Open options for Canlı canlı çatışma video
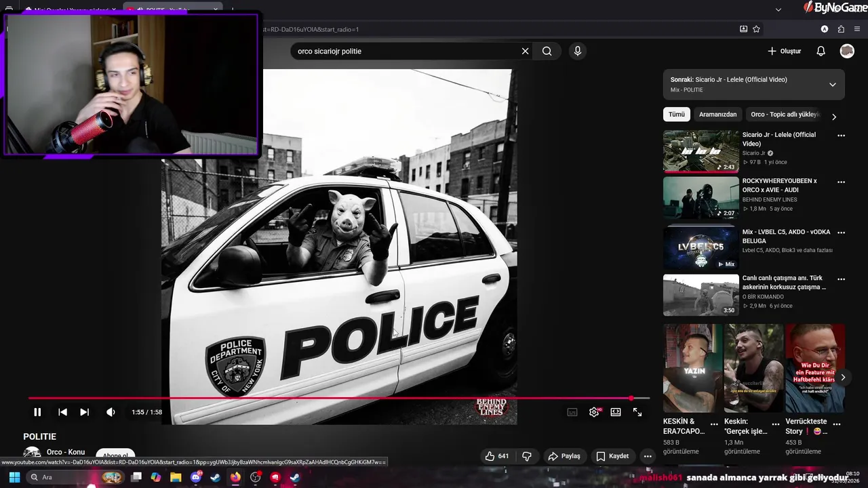Viewport: 868px width, 488px height. (842, 279)
